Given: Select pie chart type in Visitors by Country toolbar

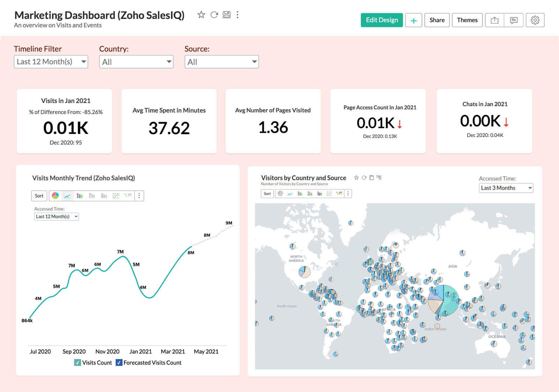Looking at the screenshot, I should click(280, 194).
